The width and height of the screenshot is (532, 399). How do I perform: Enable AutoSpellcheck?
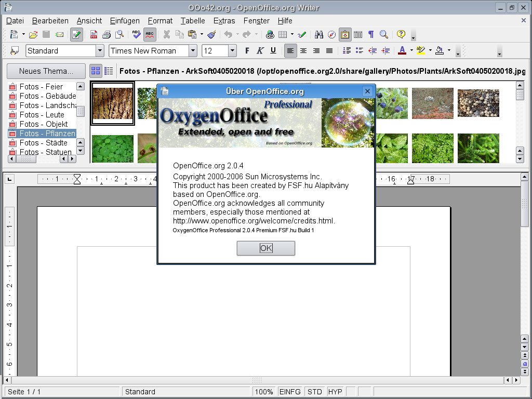pyautogui.click(x=151, y=35)
